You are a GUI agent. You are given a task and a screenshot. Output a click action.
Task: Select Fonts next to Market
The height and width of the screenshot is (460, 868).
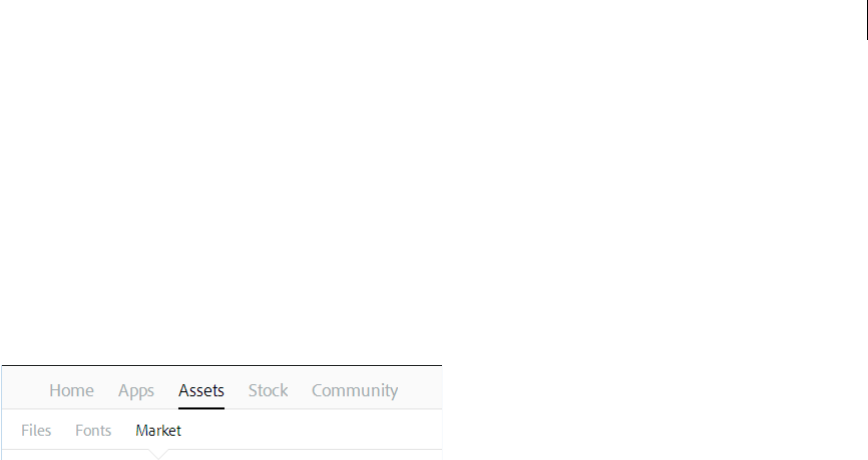pyautogui.click(x=93, y=431)
